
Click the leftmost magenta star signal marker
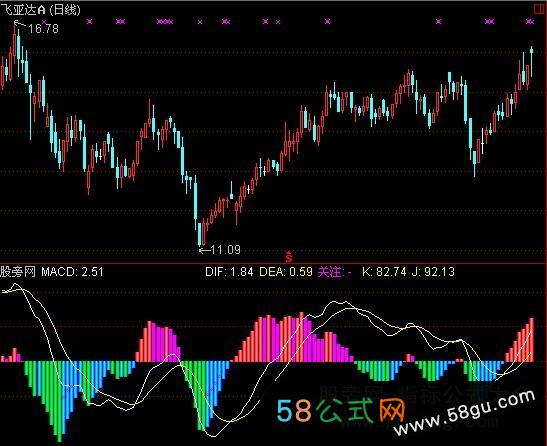90,22
